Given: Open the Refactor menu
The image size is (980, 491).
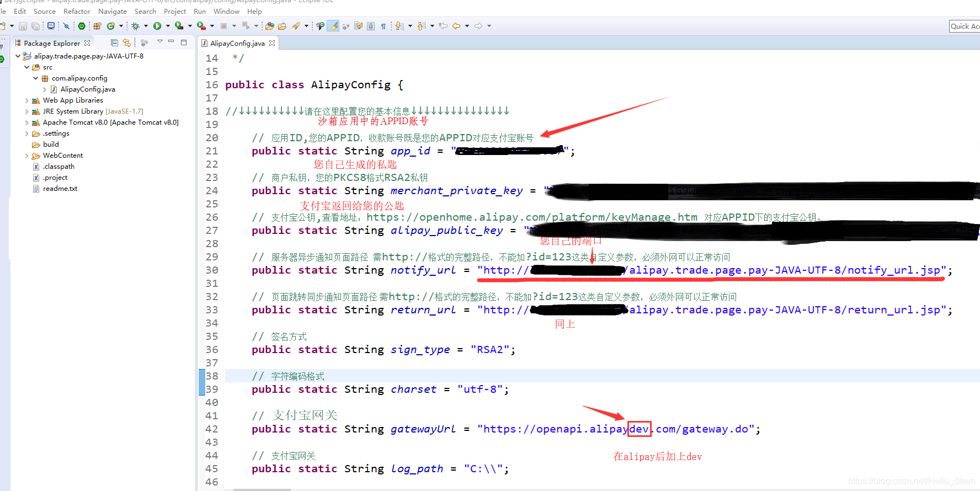Looking at the screenshot, I should click(x=77, y=11).
